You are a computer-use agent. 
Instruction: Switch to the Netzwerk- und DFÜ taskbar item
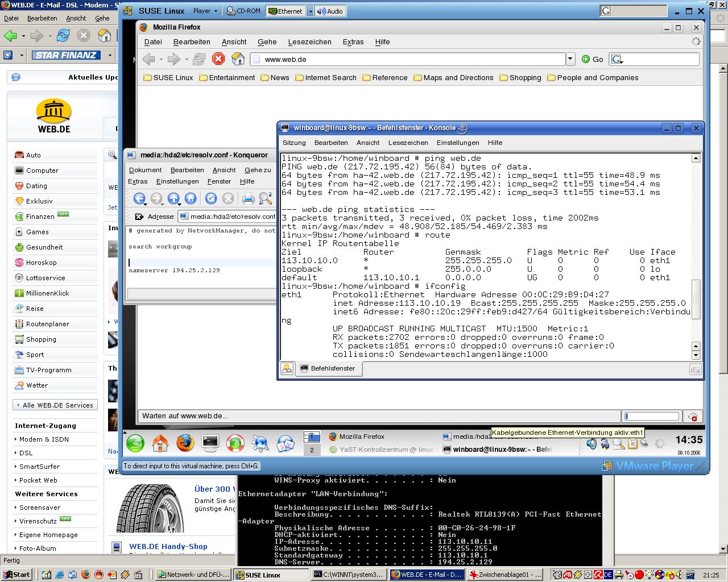(x=193, y=575)
